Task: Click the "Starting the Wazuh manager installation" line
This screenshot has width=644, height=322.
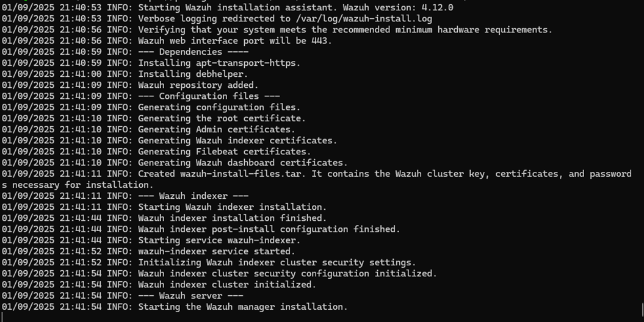Action: click(x=242, y=307)
